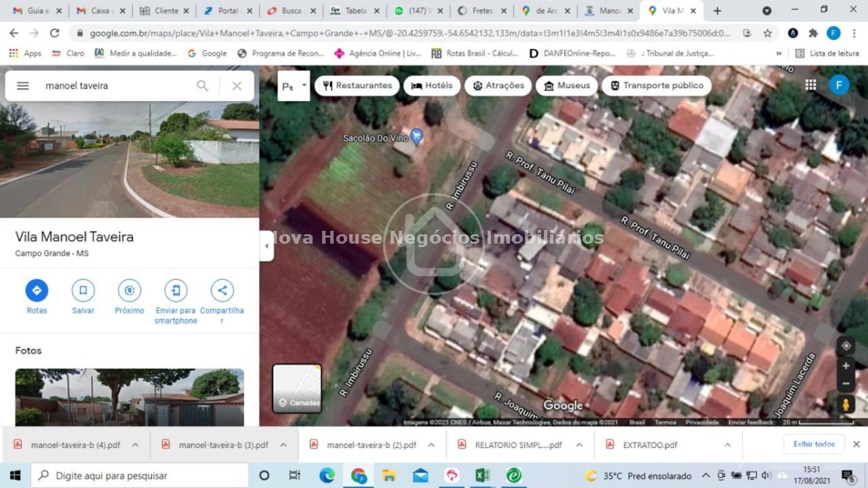Zoom out the map with minus
Viewport: 868px width, 488px height.
click(x=846, y=384)
